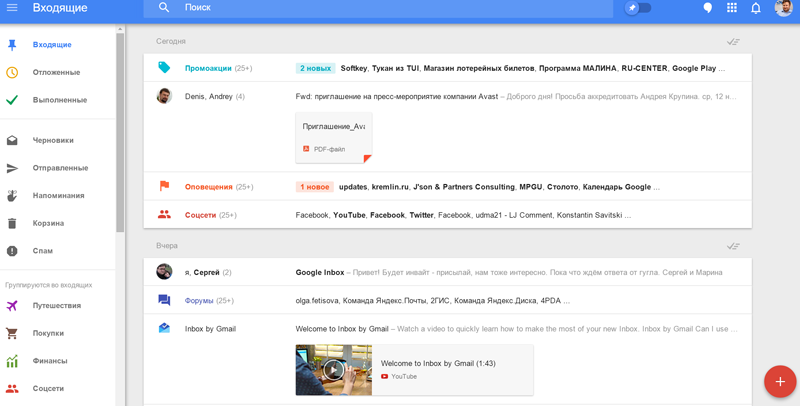Click the search magnifier icon
The height and width of the screenshot is (406, 800).
coord(164,8)
